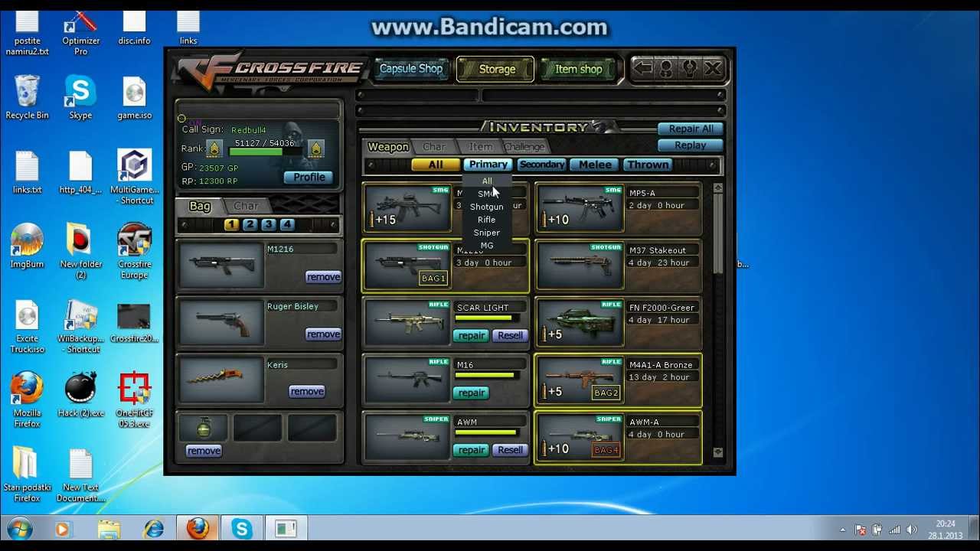Screen dimensions: 980x551
Task: Click the M1216 shotgun in the bag
Action: tap(221, 265)
